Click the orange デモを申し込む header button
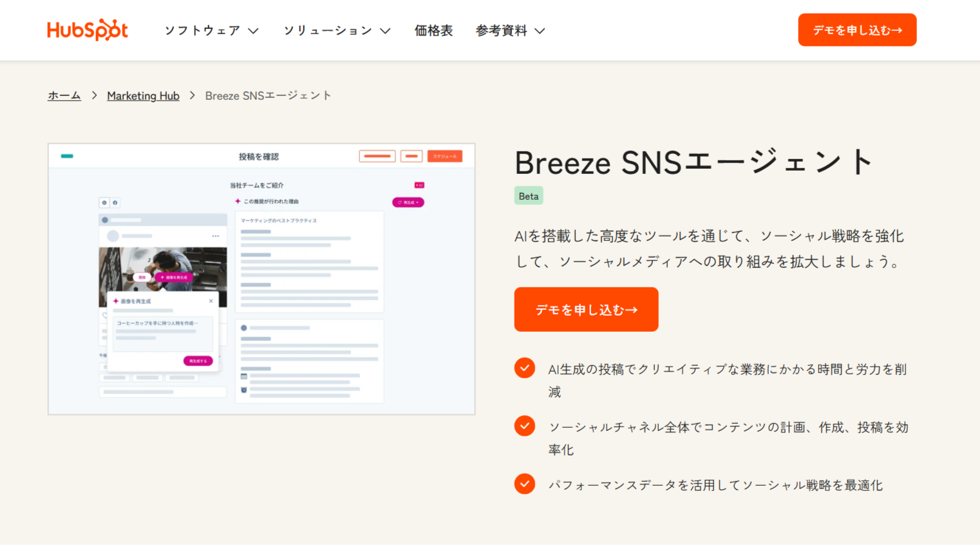This screenshot has height=545, width=980. pyautogui.click(x=857, y=29)
